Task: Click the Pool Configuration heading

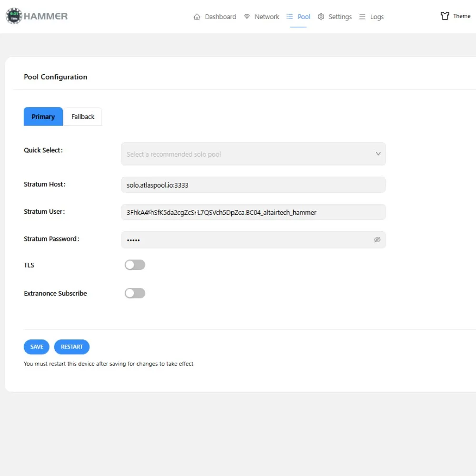Action: pos(56,77)
